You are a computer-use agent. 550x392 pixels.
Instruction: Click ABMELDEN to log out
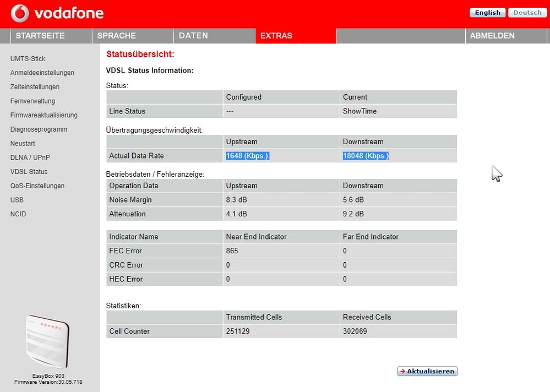492,35
